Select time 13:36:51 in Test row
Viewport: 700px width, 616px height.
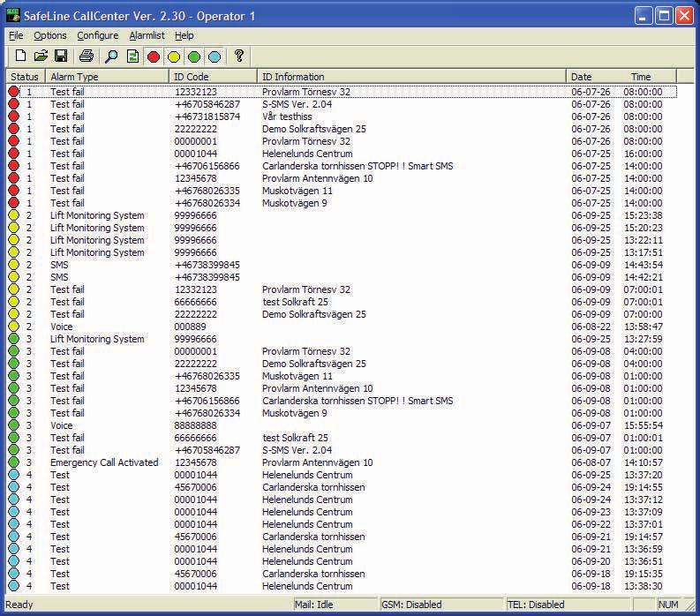[643, 561]
